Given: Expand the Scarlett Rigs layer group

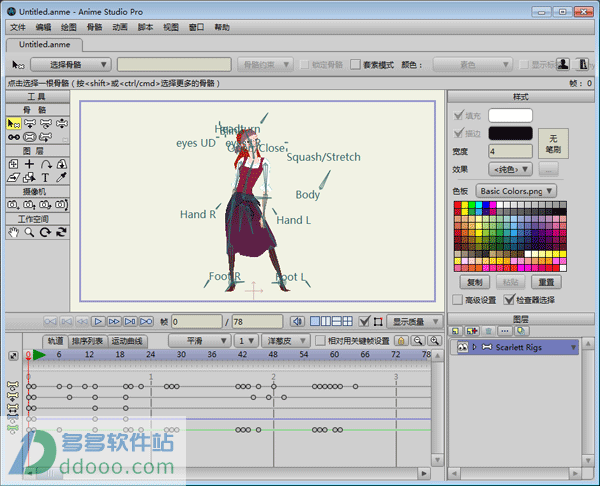Looking at the screenshot, I should coord(474,347).
